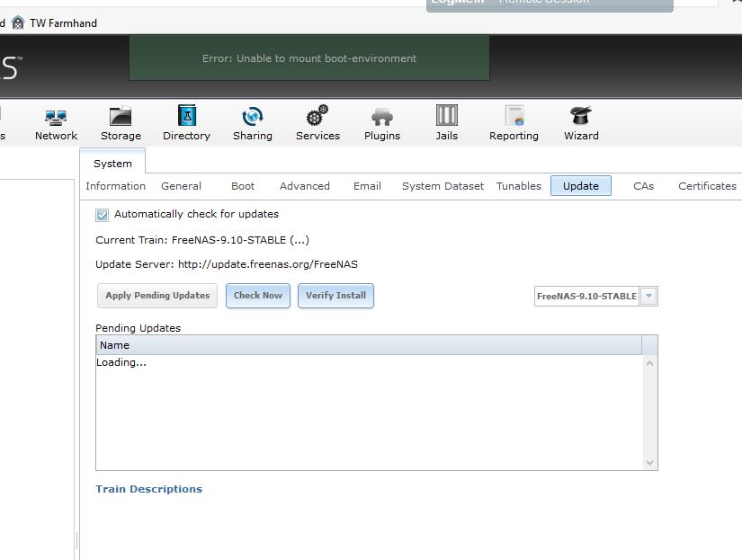
Task: Expand the FreeNAS-9.10-STABLE train dropdown arrow
Action: [648, 296]
